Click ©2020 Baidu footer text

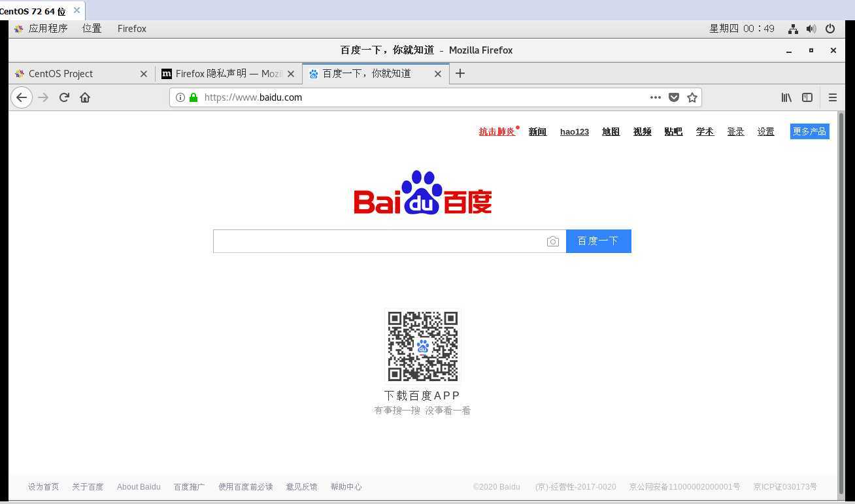coord(497,487)
